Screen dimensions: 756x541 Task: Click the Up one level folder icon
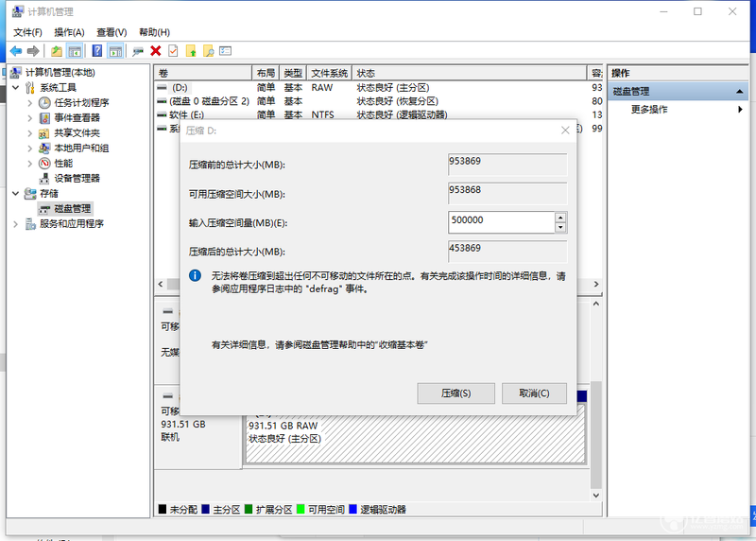coord(57,51)
